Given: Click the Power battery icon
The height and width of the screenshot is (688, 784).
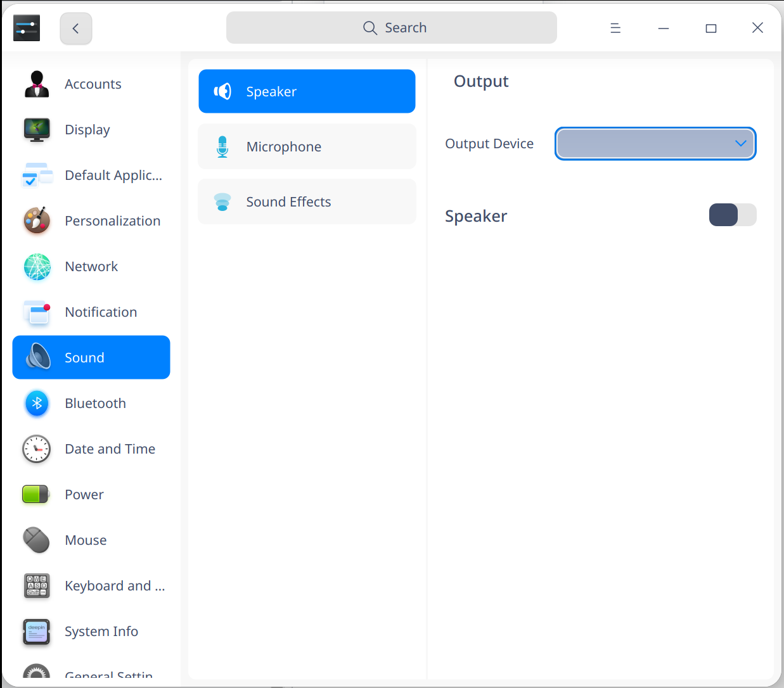Looking at the screenshot, I should pos(36,494).
